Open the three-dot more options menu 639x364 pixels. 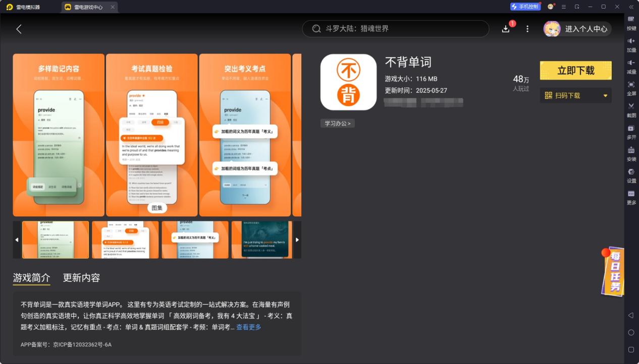tap(527, 29)
